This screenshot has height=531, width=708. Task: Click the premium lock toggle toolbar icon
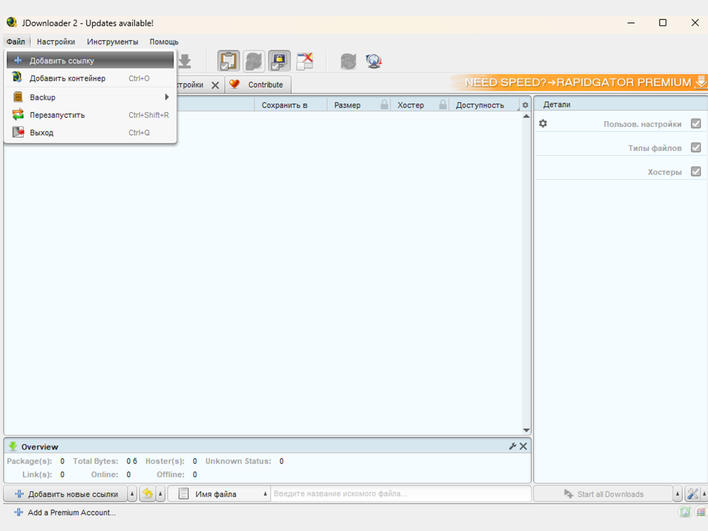pyautogui.click(x=279, y=61)
